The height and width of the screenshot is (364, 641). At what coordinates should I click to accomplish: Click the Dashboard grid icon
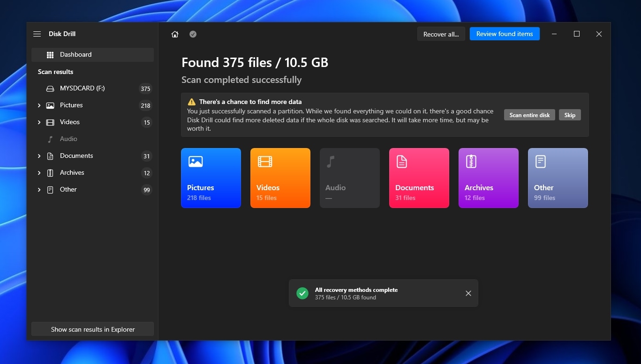pos(50,55)
